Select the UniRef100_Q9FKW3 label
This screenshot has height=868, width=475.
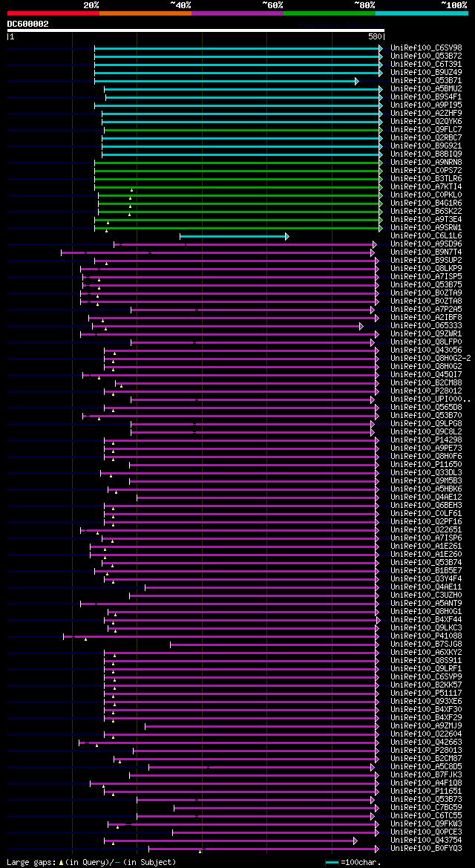426,823
